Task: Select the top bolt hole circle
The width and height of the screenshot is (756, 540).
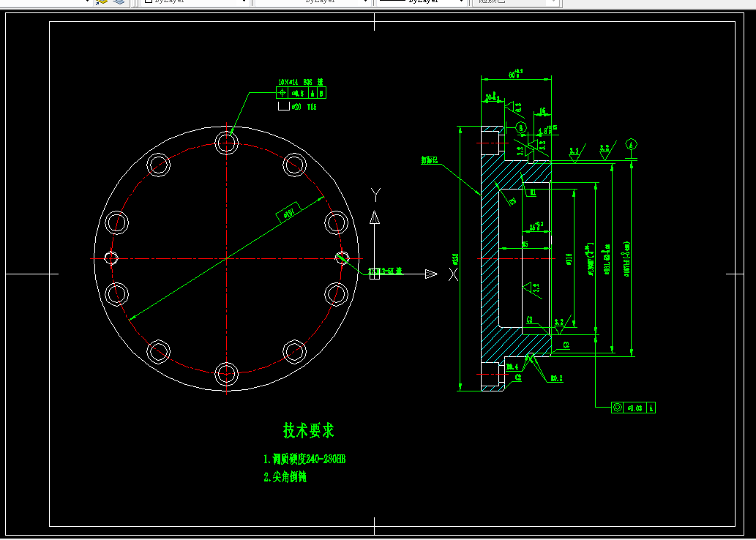Action: [227, 142]
